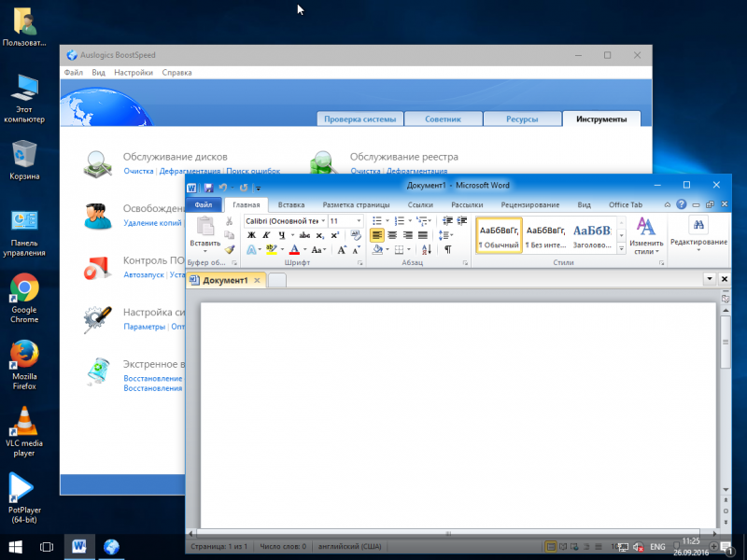Apply the yellow text highlight color
The width and height of the screenshot is (747, 560).
click(x=272, y=249)
